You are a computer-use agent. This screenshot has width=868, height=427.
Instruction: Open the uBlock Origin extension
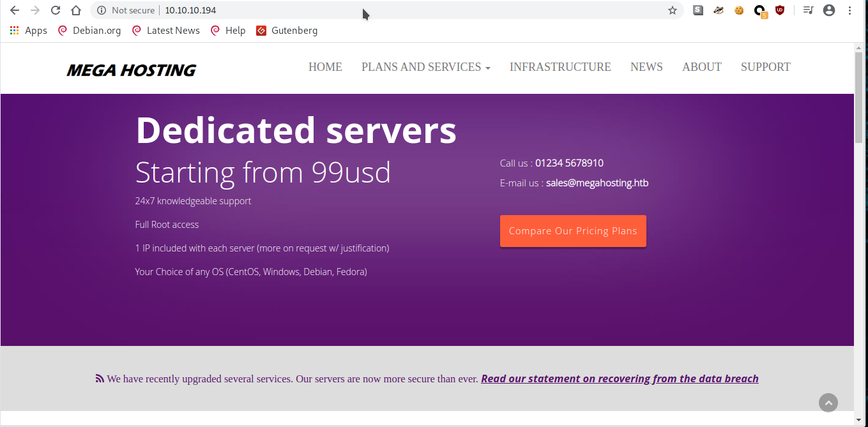(x=780, y=10)
